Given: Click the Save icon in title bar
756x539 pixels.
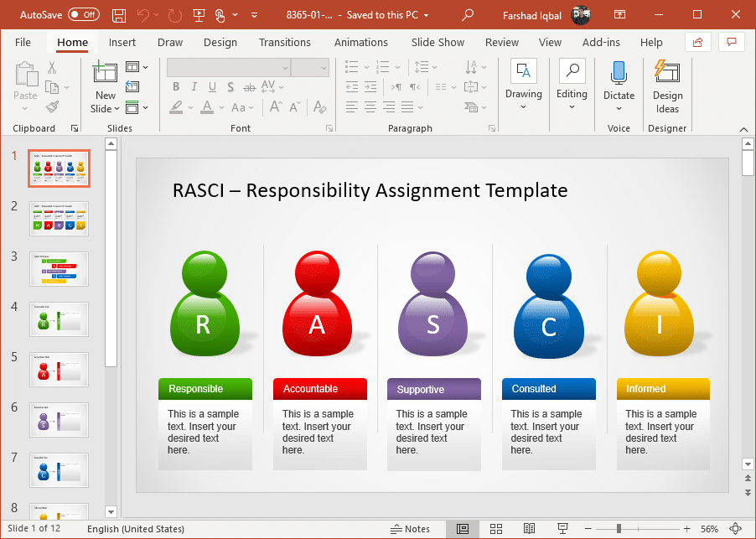Looking at the screenshot, I should tap(119, 15).
